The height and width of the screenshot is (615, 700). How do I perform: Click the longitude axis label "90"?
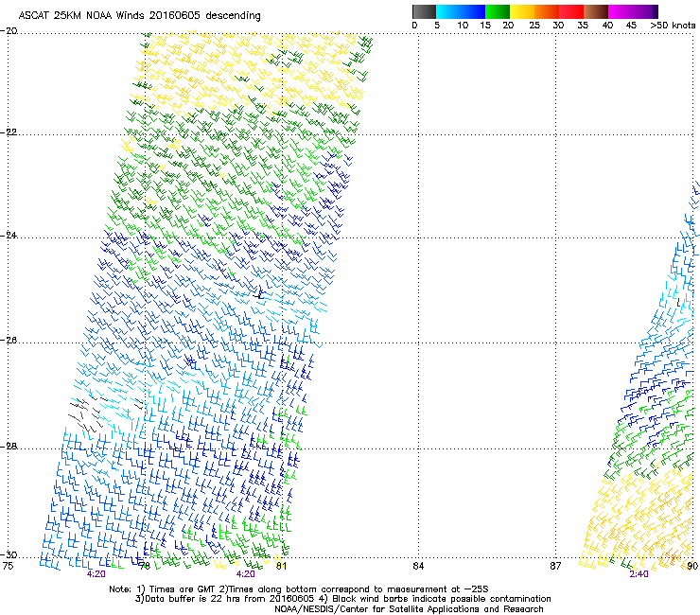click(692, 566)
